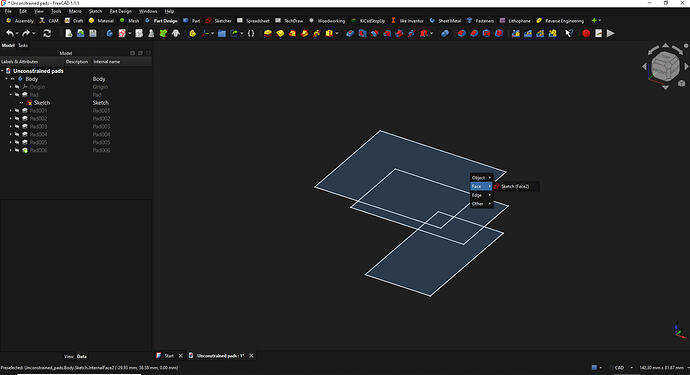Apply the Chamfer tool icon
This screenshot has height=375, width=690.
pos(474,33)
